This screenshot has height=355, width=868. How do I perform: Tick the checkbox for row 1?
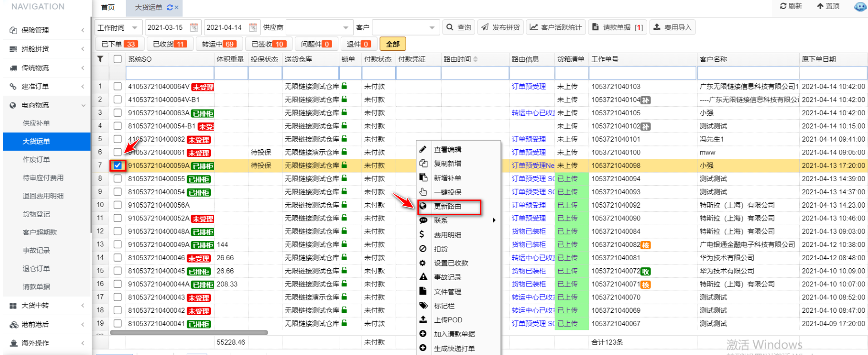coord(118,86)
